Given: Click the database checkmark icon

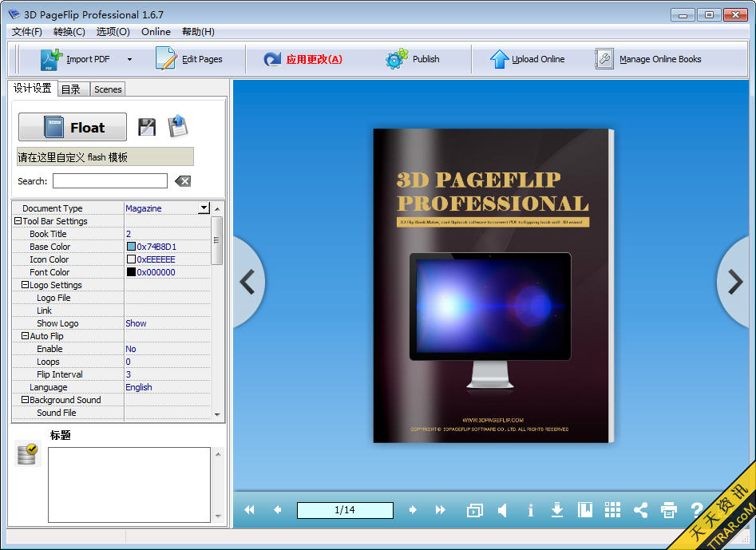Looking at the screenshot, I should (27, 454).
